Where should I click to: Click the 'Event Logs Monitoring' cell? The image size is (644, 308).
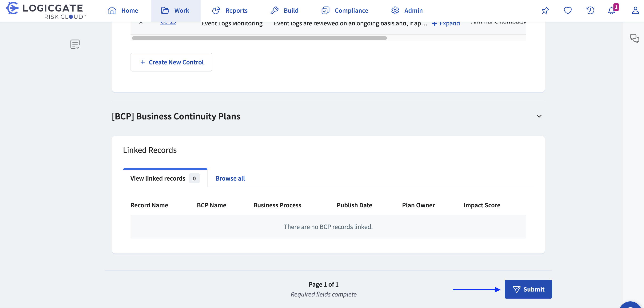[232, 24]
